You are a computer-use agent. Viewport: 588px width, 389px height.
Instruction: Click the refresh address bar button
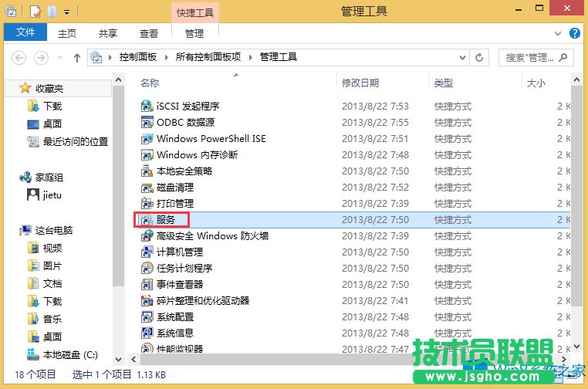[x=479, y=57]
